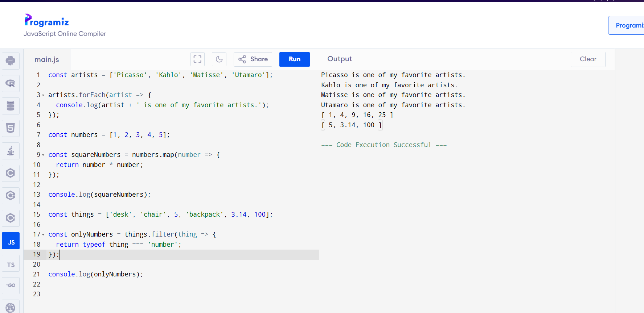
Task: Open the Rust compiler icon
Action: coord(11,307)
